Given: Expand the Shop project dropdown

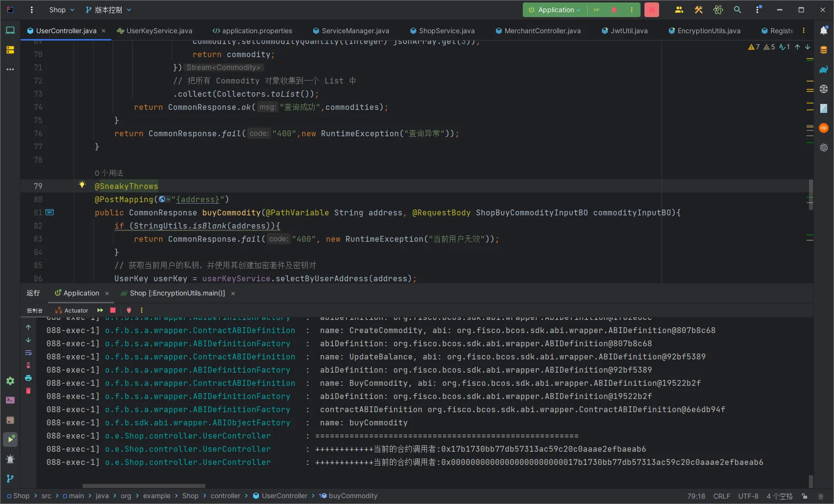Looking at the screenshot, I should point(62,10).
